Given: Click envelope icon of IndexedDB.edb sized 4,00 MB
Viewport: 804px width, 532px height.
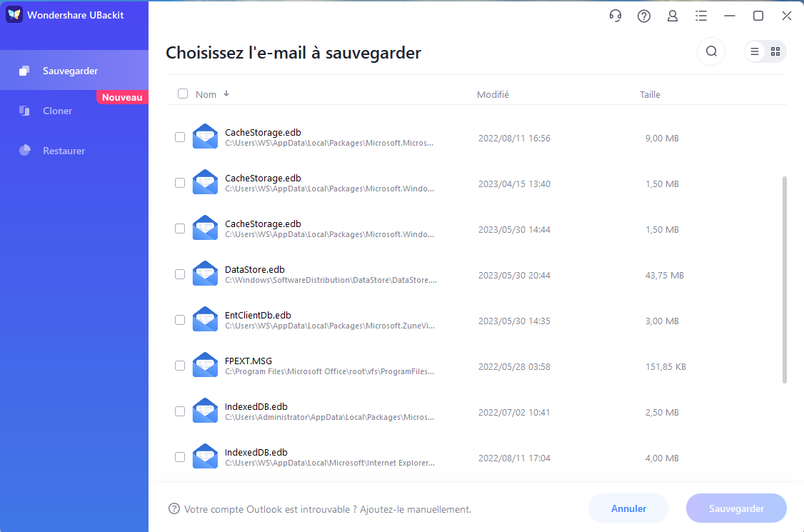Looking at the screenshot, I should [x=205, y=456].
